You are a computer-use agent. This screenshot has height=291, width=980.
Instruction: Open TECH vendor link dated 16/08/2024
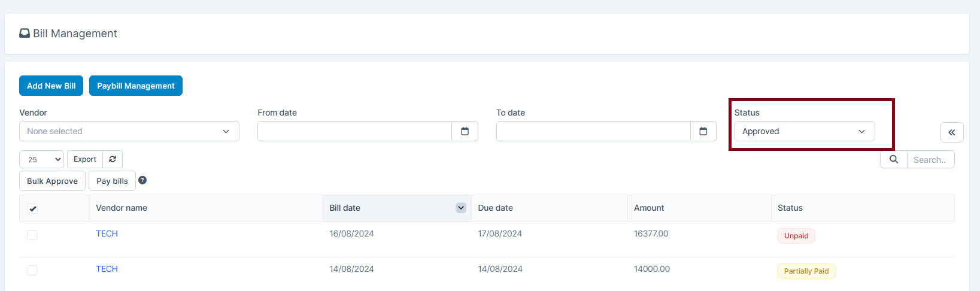(107, 234)
